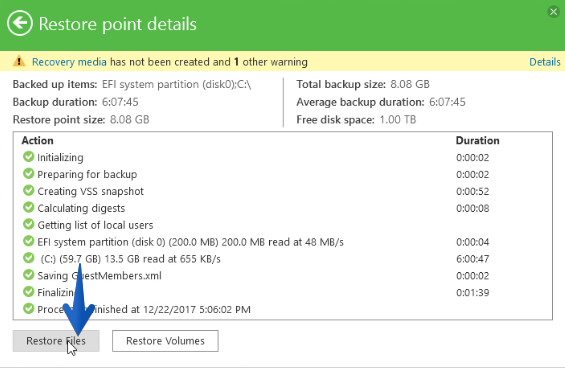565x368 pixels.
Task: Select the Creating VSS snapshot text
Action: pos(90,191)
